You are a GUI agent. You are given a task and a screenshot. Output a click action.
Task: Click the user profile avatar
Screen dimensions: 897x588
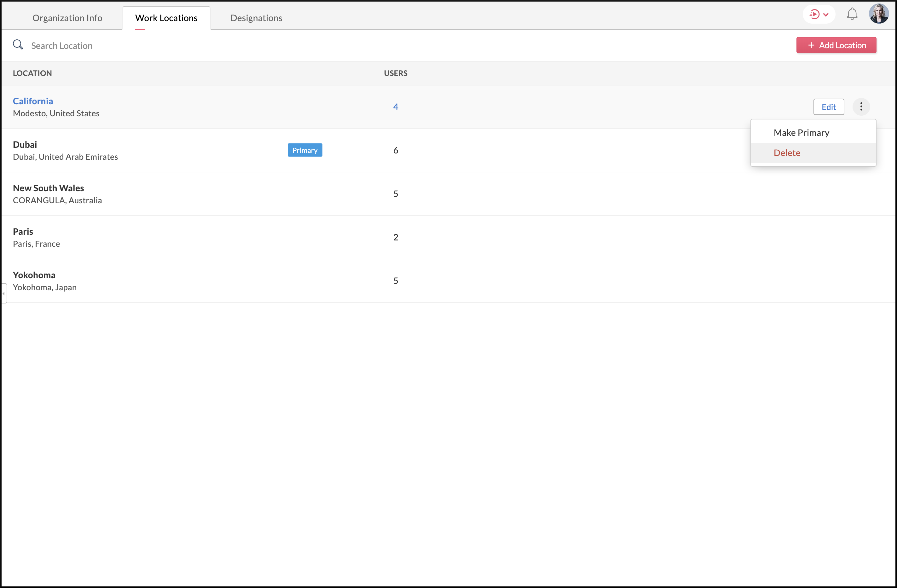(x=878, y=14)
